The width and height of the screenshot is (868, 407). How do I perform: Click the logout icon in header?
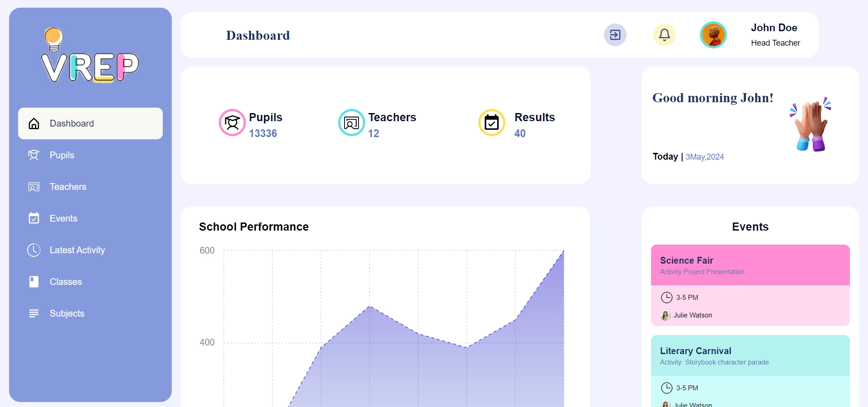click(x=615, y=35)
